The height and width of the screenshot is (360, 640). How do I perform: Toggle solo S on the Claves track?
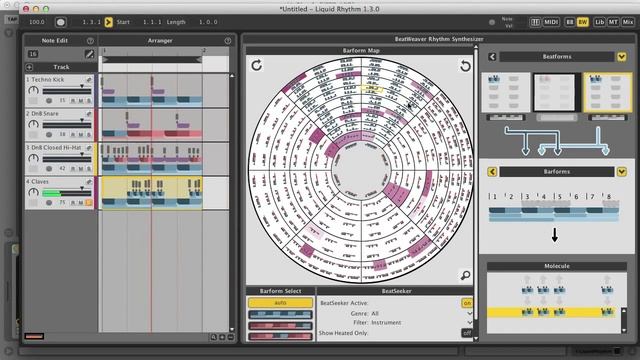(x=89, y=202)
